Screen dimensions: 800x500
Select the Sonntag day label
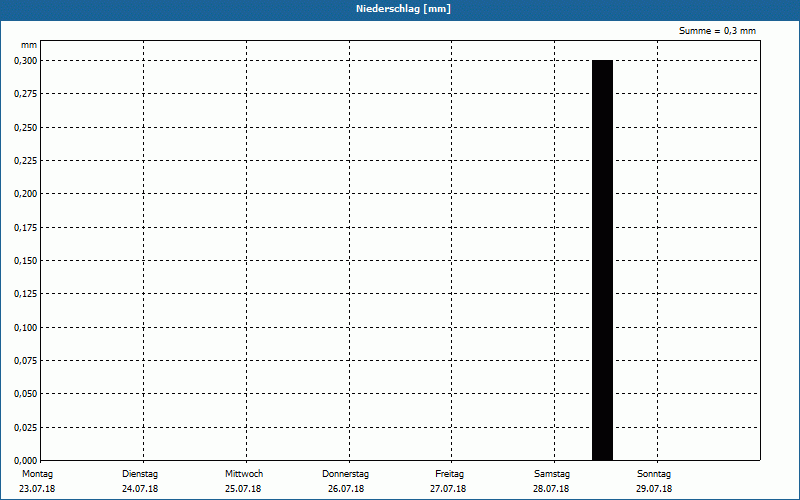pyautogui.click(x=654, y=474)
